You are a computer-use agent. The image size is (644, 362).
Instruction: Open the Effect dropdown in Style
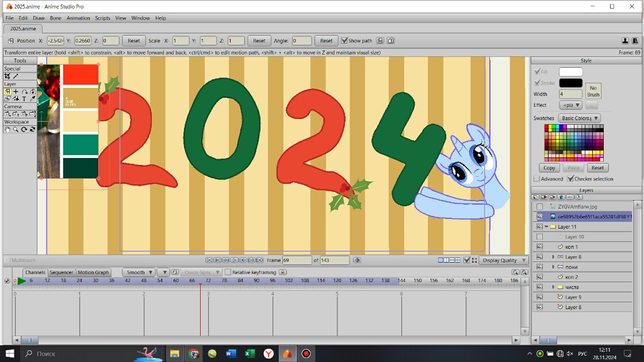click(570, 105)
